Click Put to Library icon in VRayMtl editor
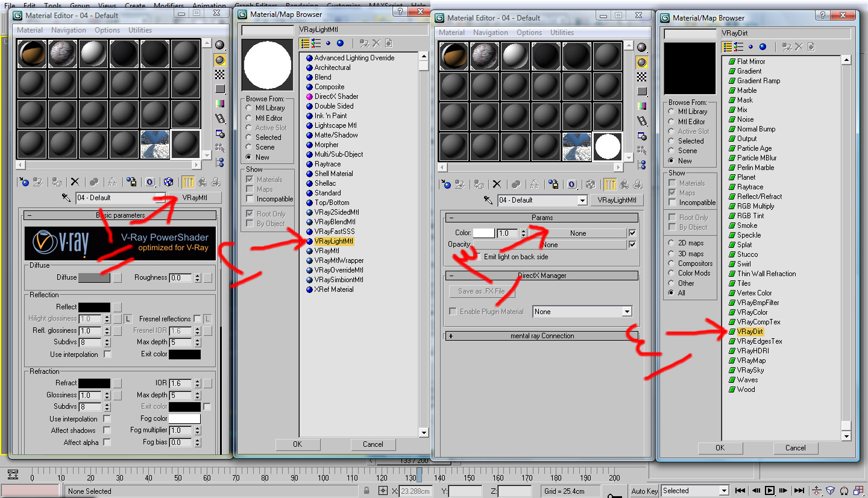 pos(131,181)
